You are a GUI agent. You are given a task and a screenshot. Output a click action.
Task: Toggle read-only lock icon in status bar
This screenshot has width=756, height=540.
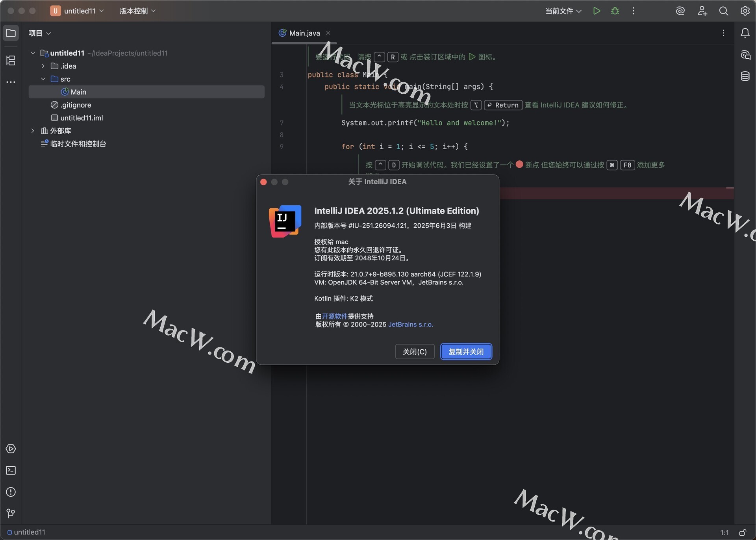tap(742, 533)
